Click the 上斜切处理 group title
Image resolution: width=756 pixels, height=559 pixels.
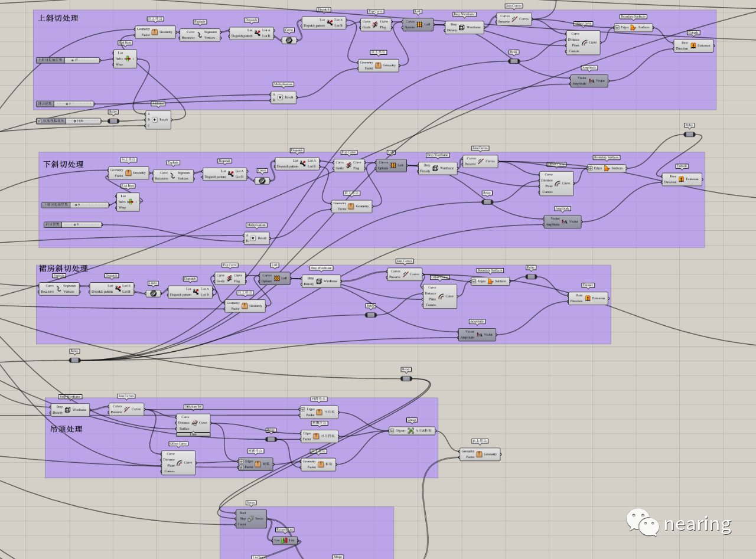point(58,18)
